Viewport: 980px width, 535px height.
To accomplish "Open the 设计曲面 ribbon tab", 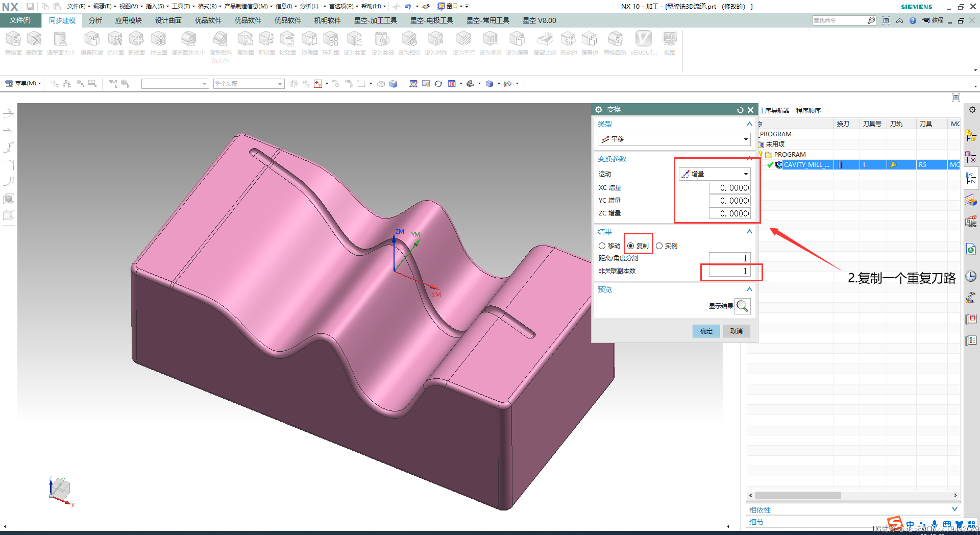I will tap(168, 20).
